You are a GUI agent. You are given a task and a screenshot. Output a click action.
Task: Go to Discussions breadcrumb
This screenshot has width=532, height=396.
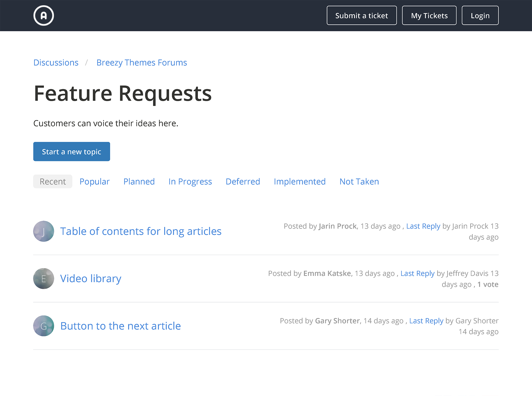point(56,63)
